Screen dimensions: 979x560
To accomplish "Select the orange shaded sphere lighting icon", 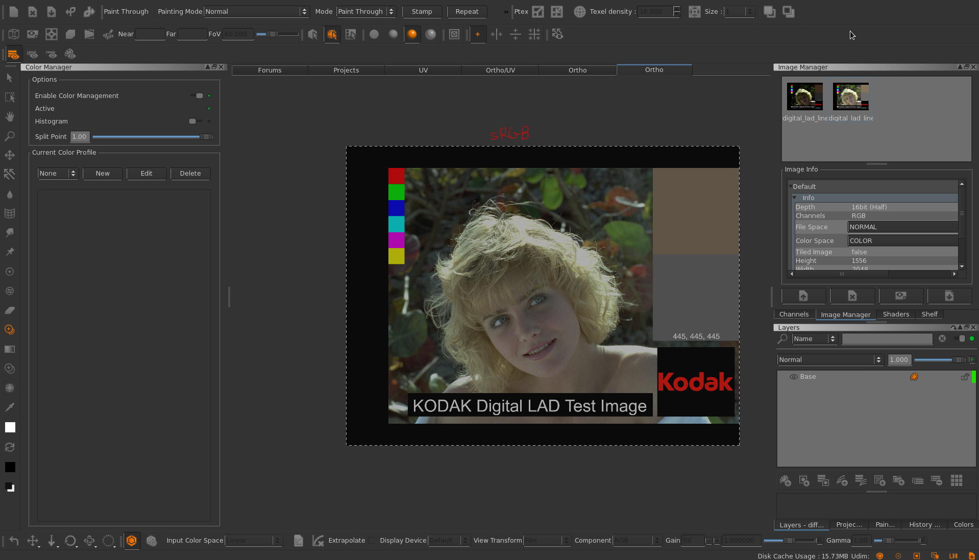I will [x=412, y=34].
